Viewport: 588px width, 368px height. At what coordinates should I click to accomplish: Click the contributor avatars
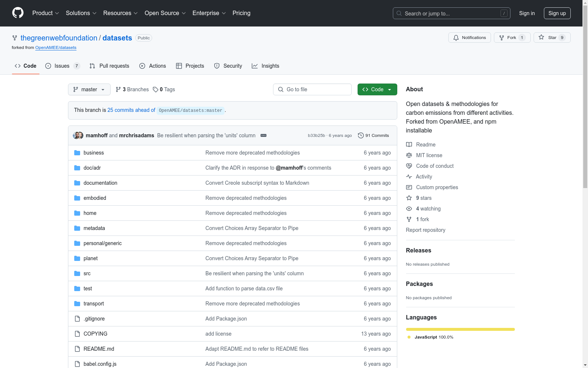[x=78, y=135]
